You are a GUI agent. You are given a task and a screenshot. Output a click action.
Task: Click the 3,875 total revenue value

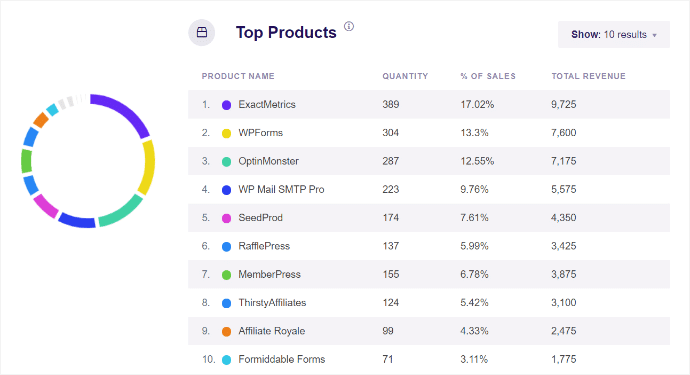[x=564, y=275]
